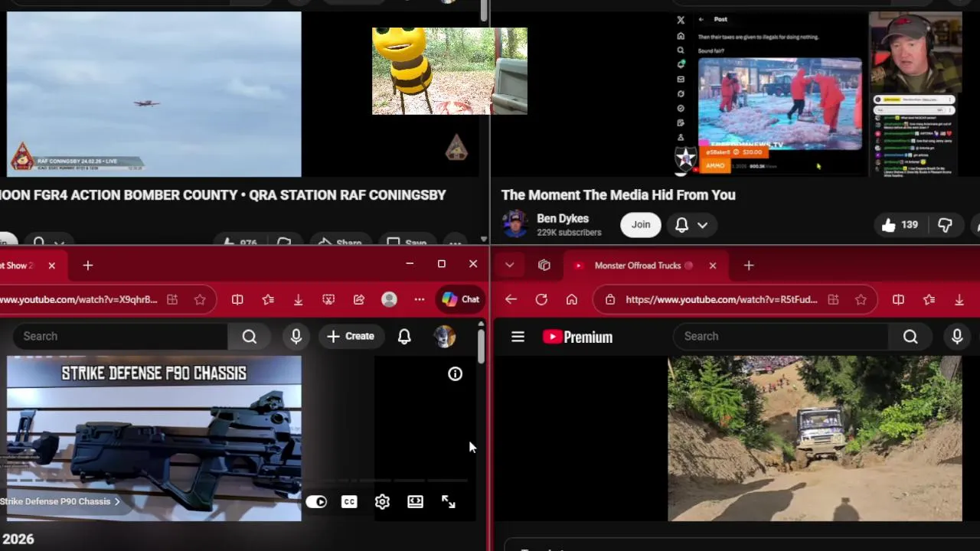Click the Monster Trucks youtube.com URL
This screenshot has width=980, height=551.
click(722, 300)
